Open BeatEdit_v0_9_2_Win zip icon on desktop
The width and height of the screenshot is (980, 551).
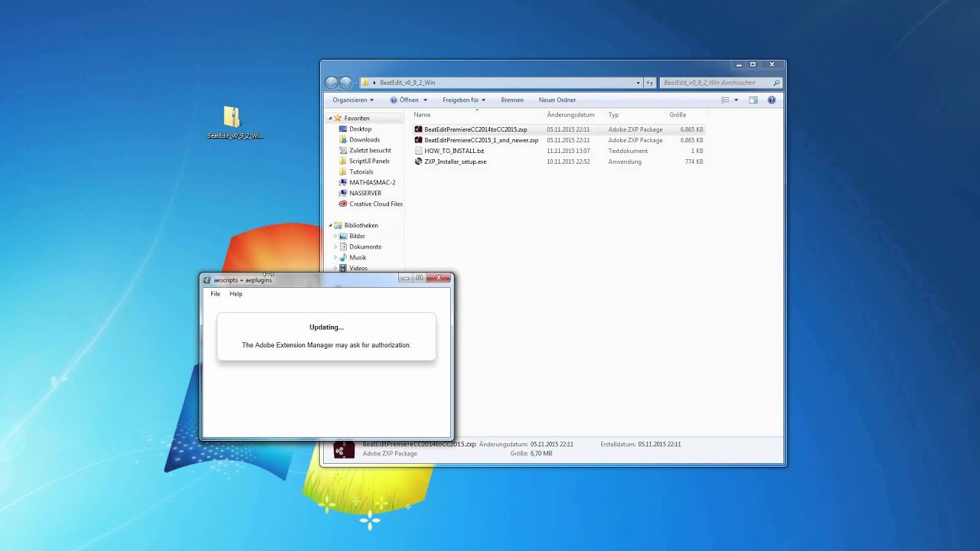click(x=232, y=116)
